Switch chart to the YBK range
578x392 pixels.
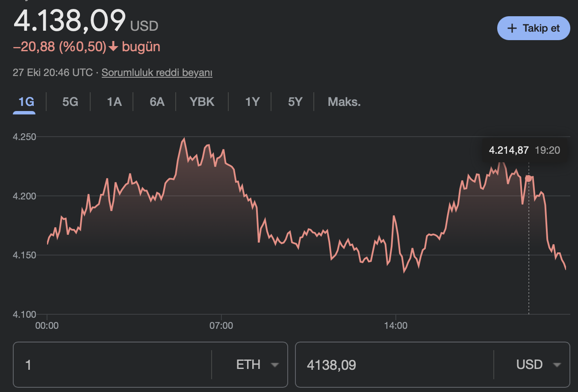(x=202, y=102)
